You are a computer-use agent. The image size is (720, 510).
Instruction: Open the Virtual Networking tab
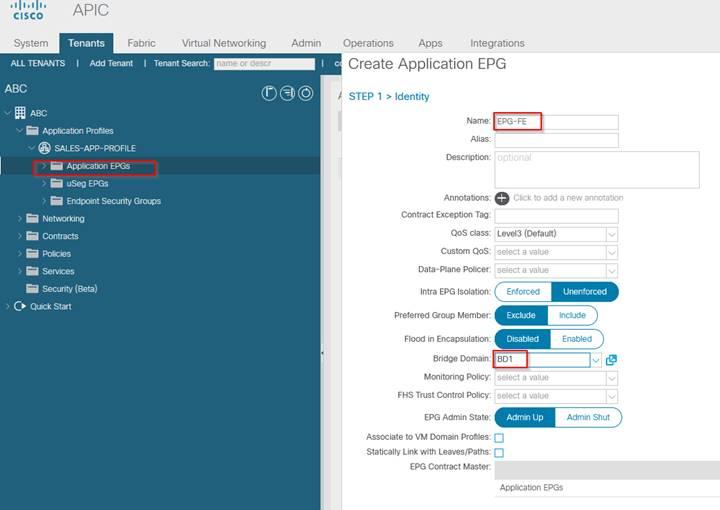(224, 43)
